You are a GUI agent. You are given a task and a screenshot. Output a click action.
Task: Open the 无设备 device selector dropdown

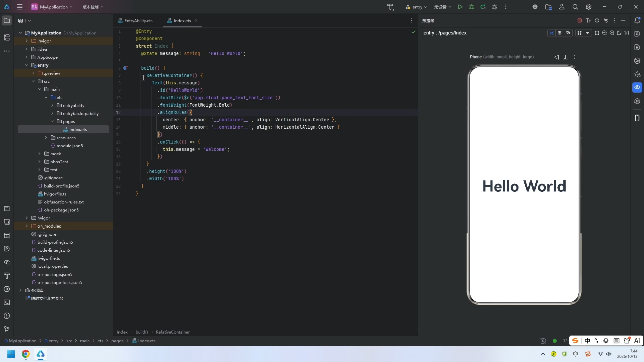(442, 7)
